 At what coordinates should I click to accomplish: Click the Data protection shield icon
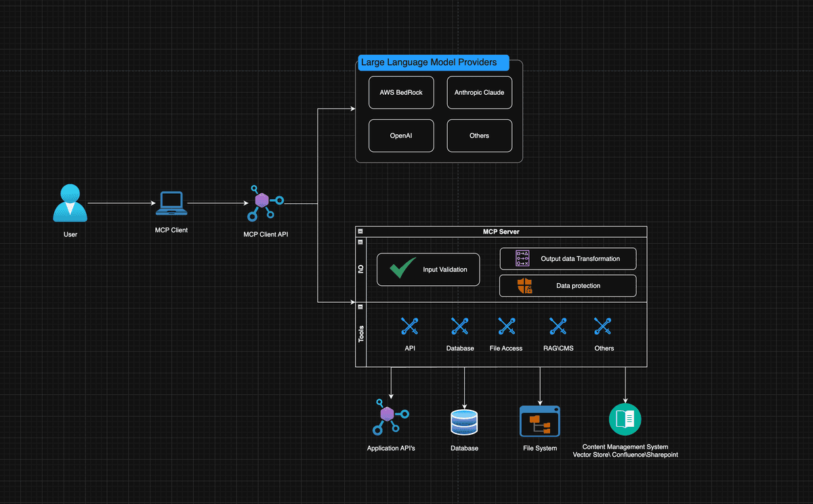(x=524, y=286)
